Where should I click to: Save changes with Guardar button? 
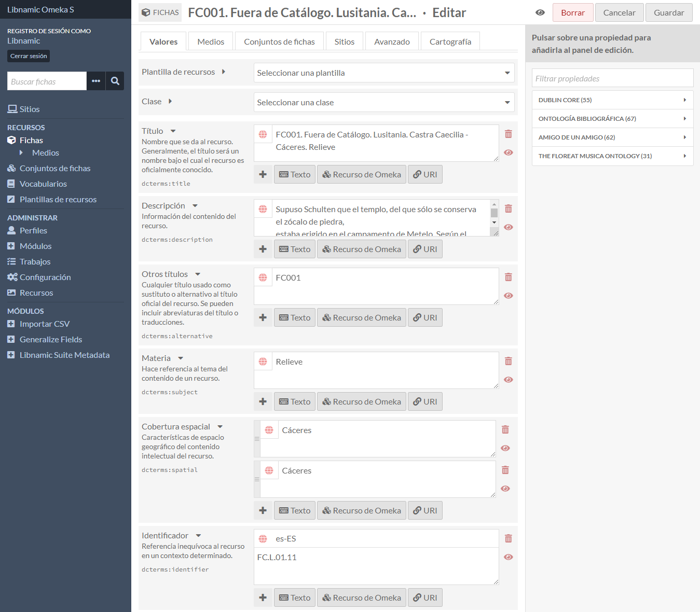click(x=669, y=12)
